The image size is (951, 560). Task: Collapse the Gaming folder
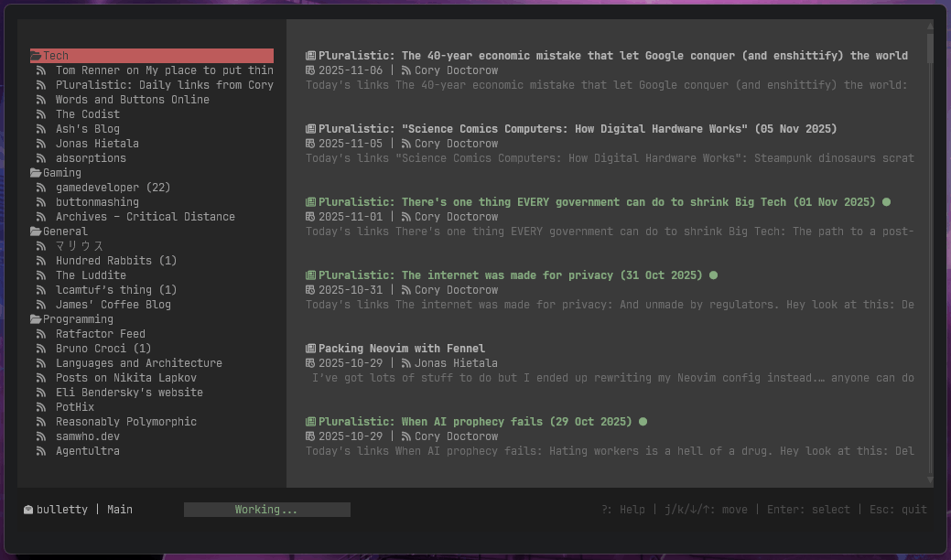(36, 173)
